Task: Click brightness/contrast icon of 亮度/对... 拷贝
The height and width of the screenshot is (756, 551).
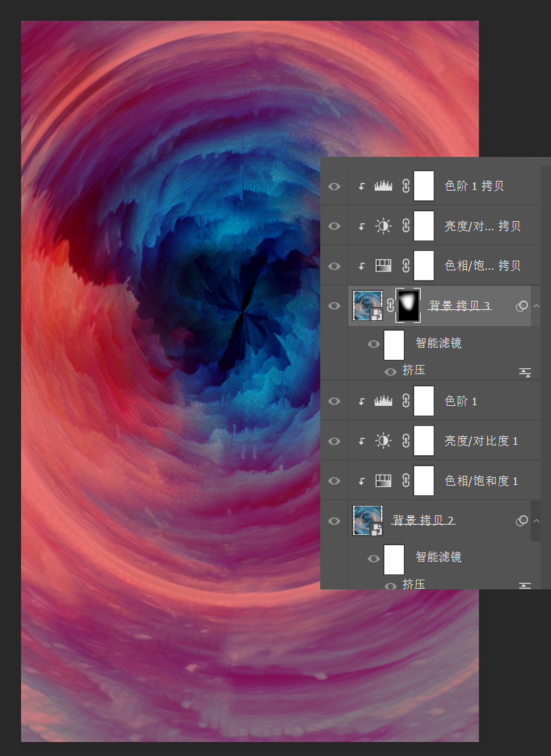Action: [383, 226]
